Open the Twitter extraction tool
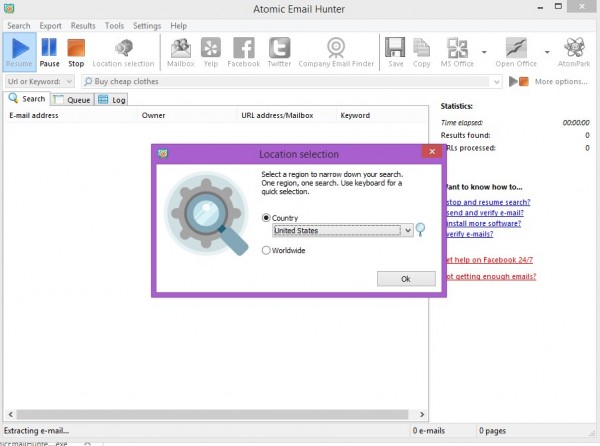 tap(279, 53)
